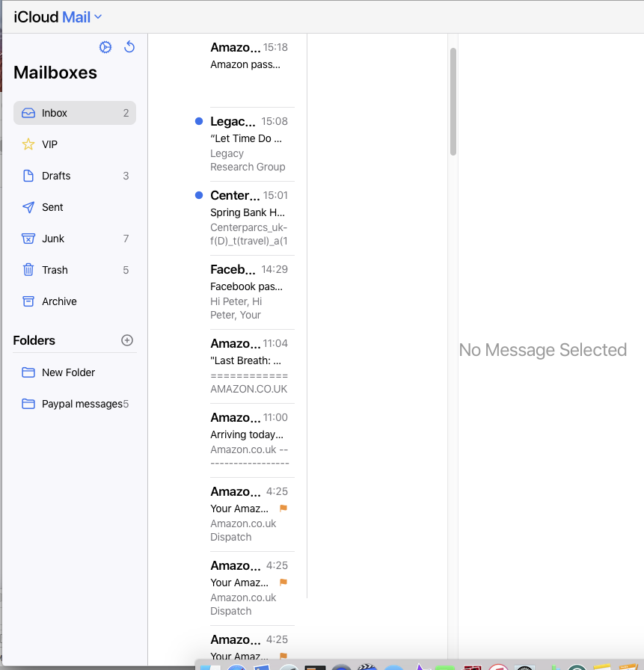Click the Archive box icon
The width and height of the screenshot is (644, 670).
pos(28,301)
